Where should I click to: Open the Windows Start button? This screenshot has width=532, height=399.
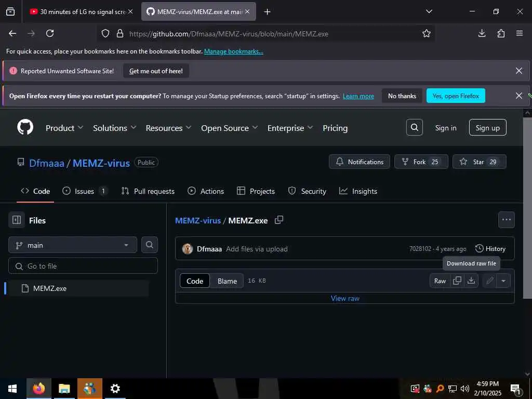coord(12,389)
